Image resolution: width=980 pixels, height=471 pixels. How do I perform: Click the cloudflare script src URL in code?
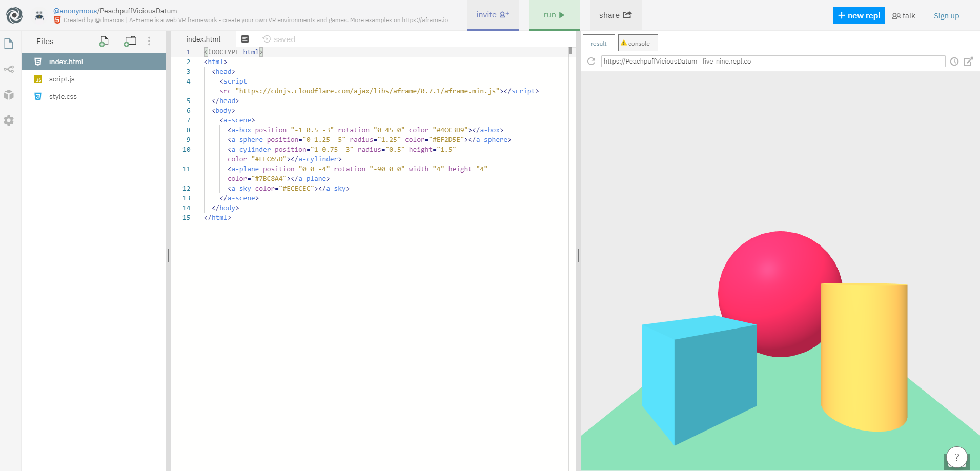click(367, 91)
